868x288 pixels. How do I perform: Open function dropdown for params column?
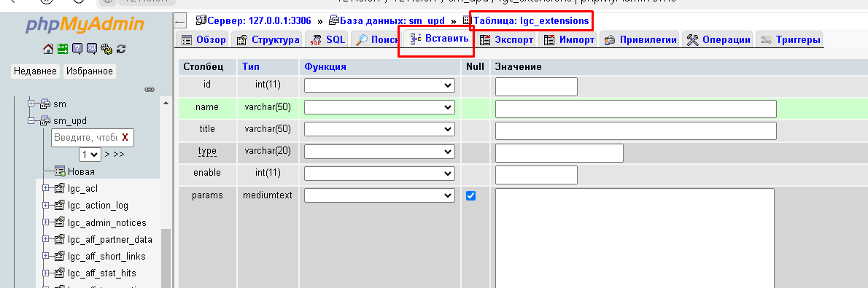[x=379, y=195]
